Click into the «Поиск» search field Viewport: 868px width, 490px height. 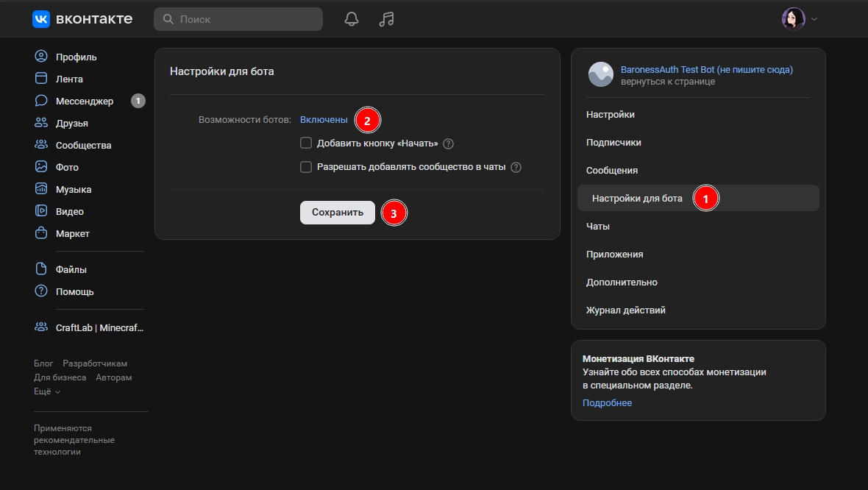(246, 19)
